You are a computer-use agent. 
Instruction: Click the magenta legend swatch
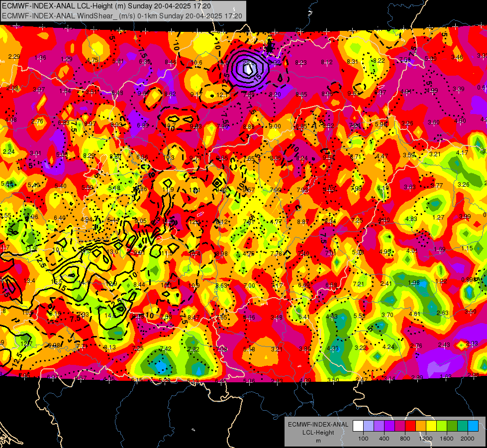coord(400,426)
